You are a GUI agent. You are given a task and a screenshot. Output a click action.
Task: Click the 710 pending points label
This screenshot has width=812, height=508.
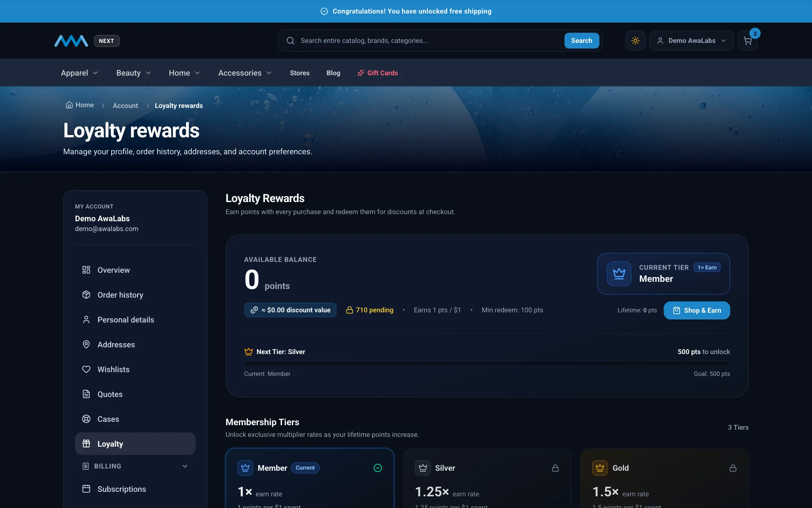pos(370,310)
